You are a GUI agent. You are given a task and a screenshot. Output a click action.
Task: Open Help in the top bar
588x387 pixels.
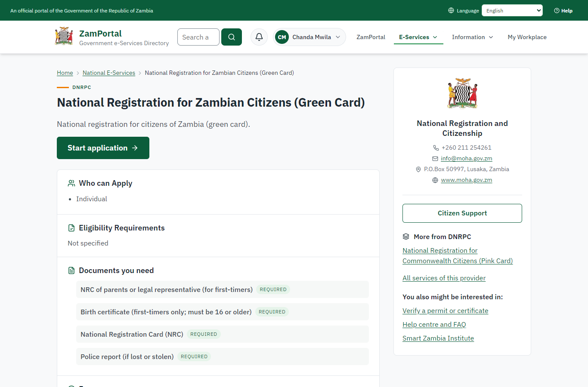coord(563,10)
